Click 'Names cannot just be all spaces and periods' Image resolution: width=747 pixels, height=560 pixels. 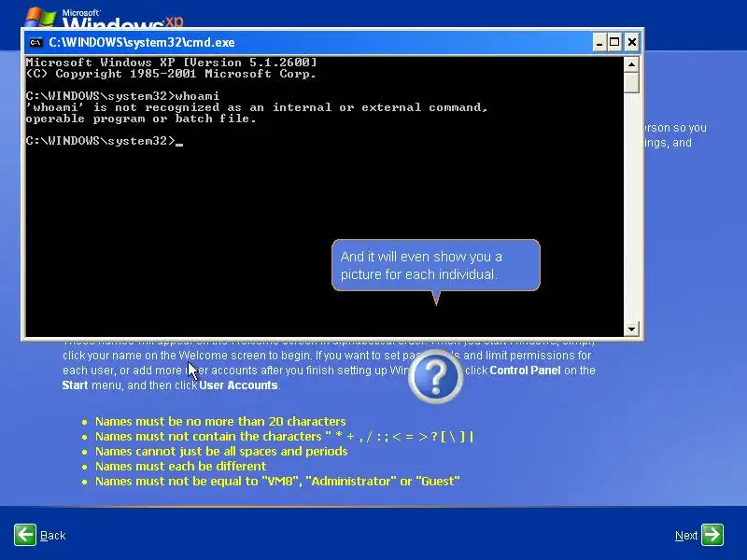221,451
